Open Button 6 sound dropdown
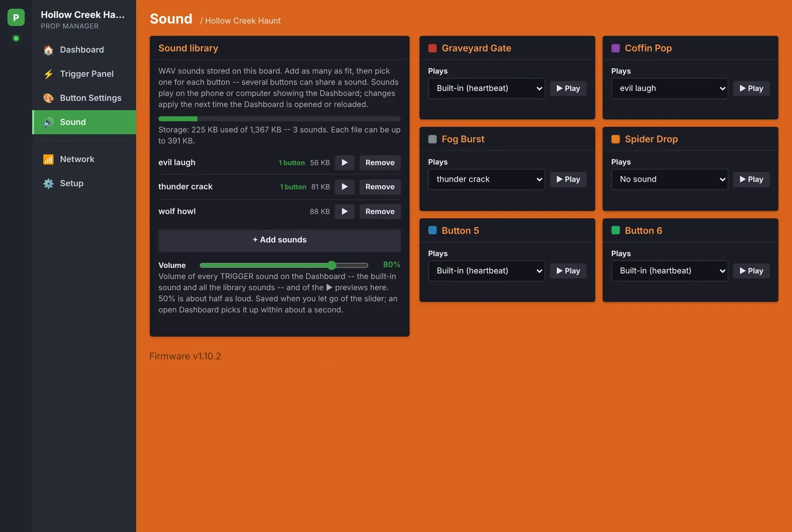792x532 pixels. [x=670, y=271]
